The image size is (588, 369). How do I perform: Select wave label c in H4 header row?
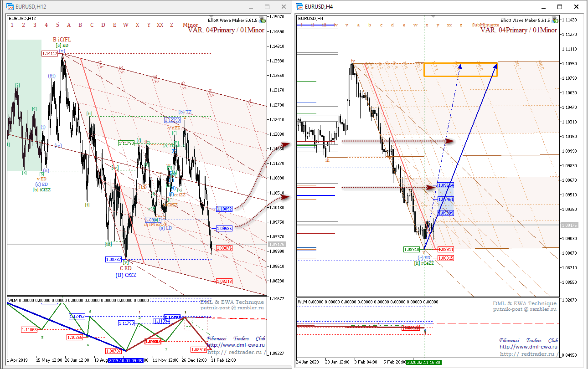tap(381, 25)
